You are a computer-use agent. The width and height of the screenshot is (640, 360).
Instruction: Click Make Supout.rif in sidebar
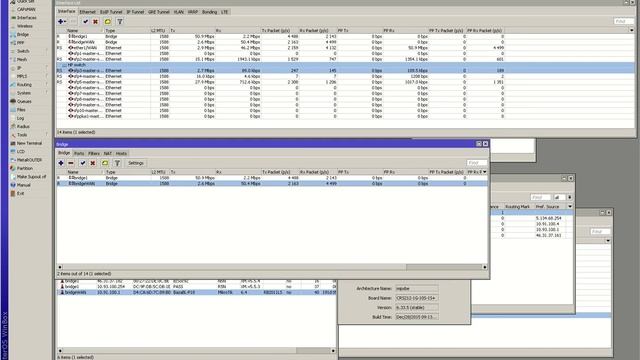(31, 177)
